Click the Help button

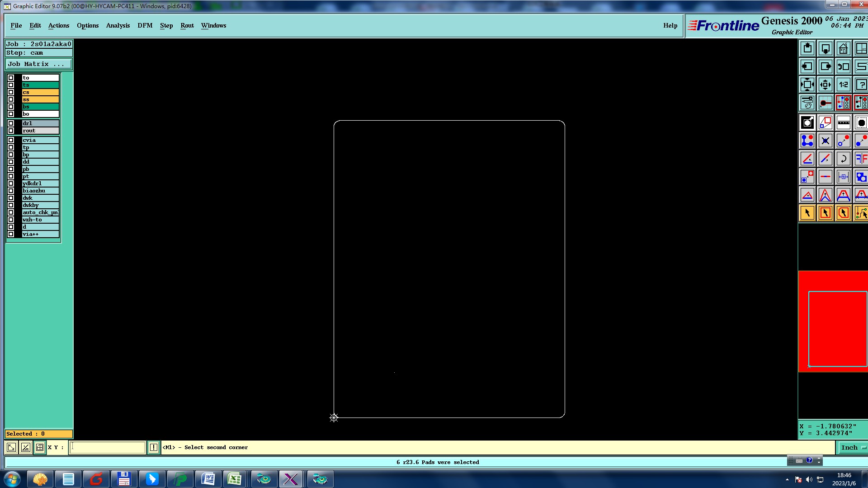(670, 26)
